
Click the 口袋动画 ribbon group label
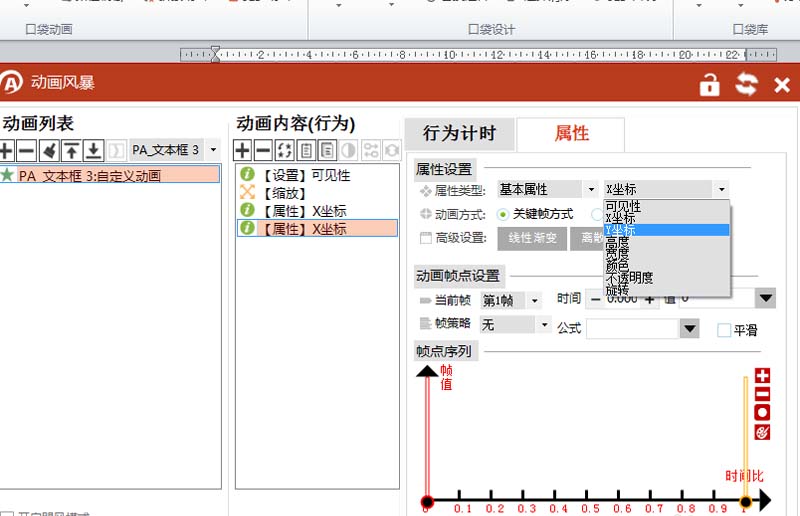click(x=49, y=30)
